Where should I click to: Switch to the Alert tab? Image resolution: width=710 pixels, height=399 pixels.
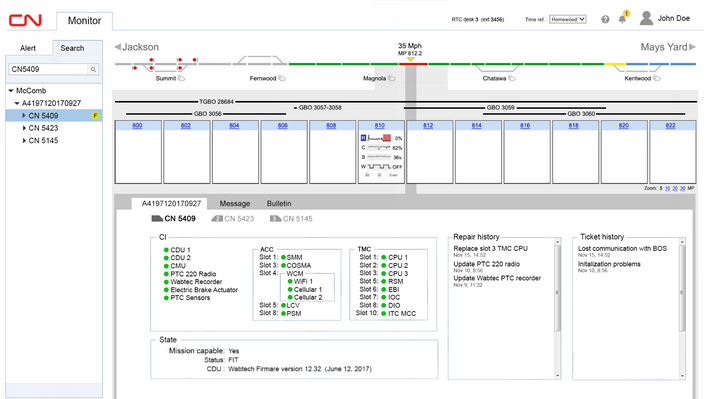click(x=28, y=48)
